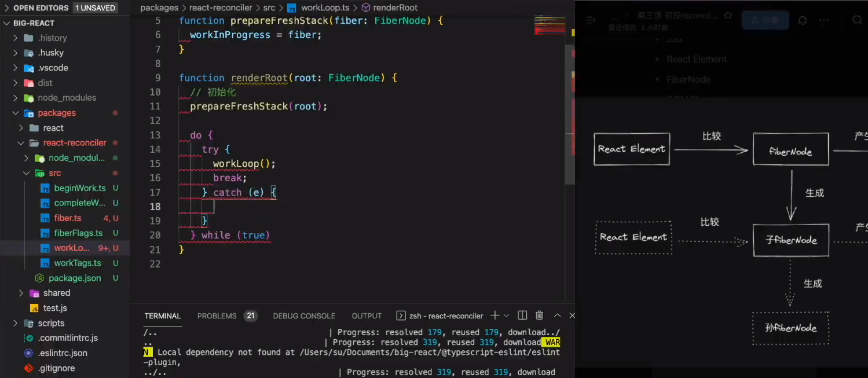This screenshot has height=378, width=868.
Task: Open notifications bell in document window
Action: 803,20
